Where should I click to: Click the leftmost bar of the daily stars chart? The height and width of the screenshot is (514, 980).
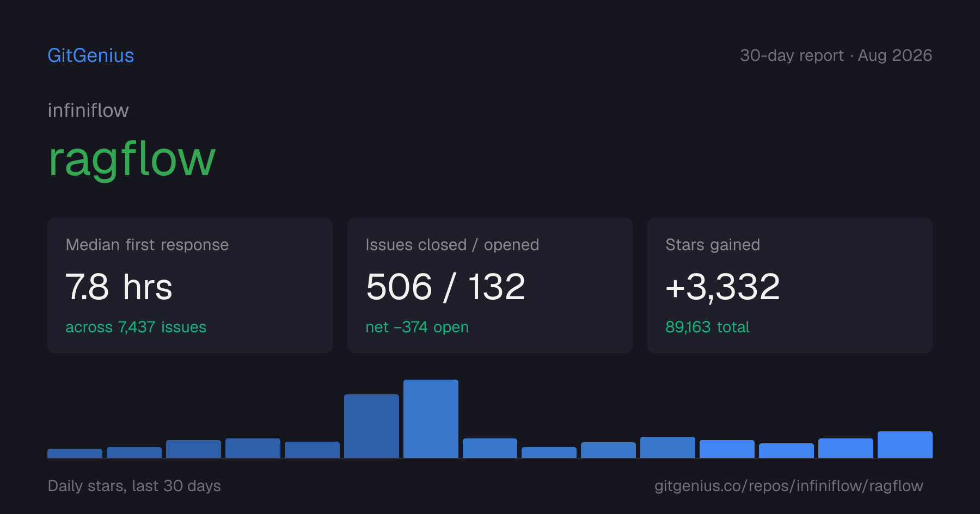tap(75, 453)
